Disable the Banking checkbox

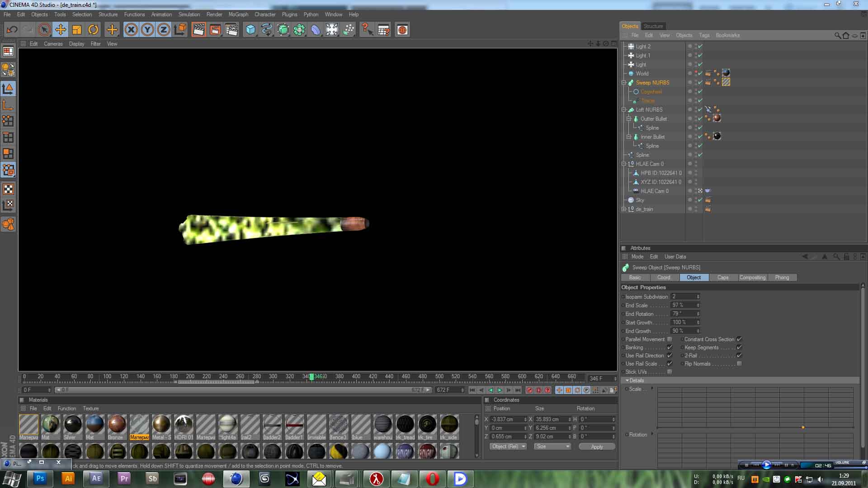(x=670, y=347)
